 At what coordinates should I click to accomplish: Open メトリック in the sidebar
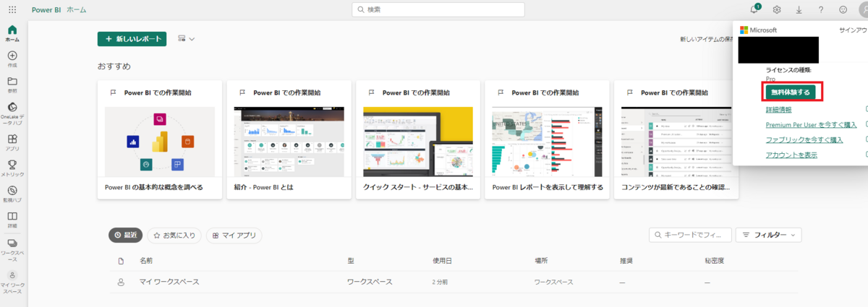(x=12, y=168)
